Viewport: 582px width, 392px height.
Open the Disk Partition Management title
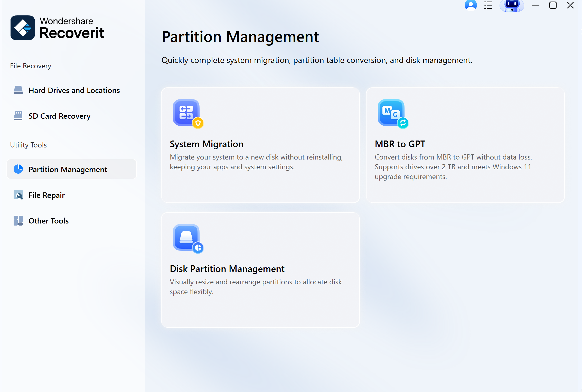click(x=227, y=269)
